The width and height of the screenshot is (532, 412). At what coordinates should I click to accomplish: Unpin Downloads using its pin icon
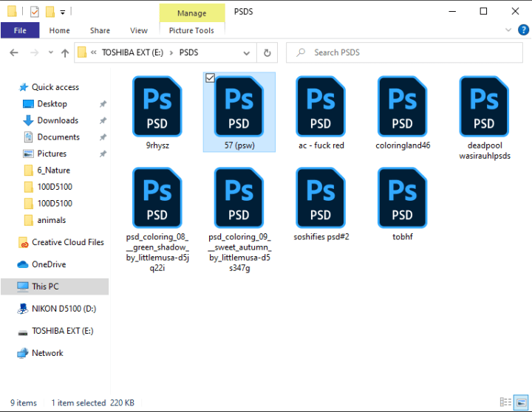103,120
